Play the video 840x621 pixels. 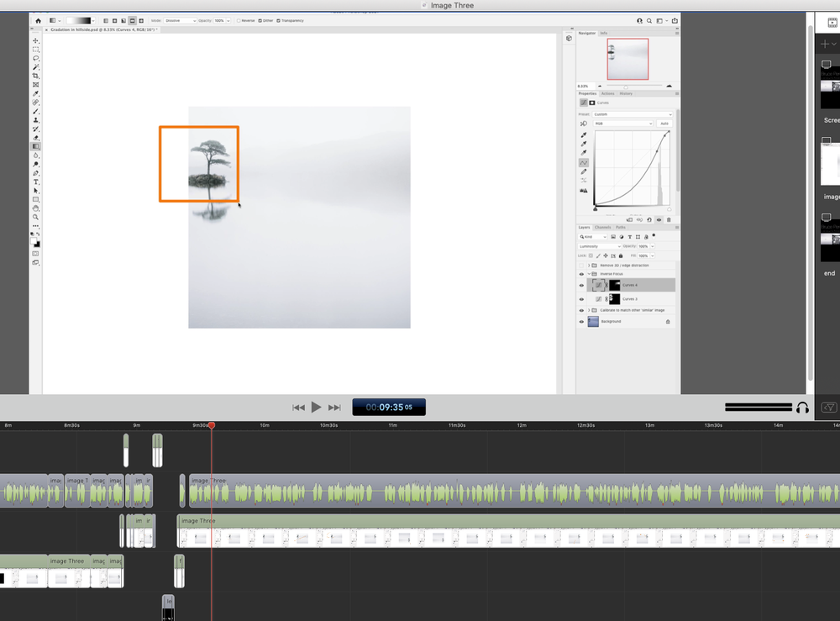click(316, 408)
